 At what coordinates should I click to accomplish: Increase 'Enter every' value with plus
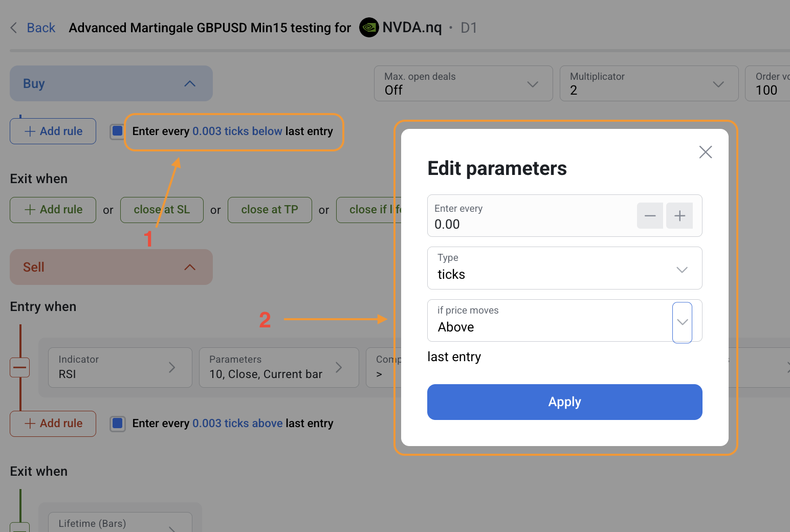[679, 216]
